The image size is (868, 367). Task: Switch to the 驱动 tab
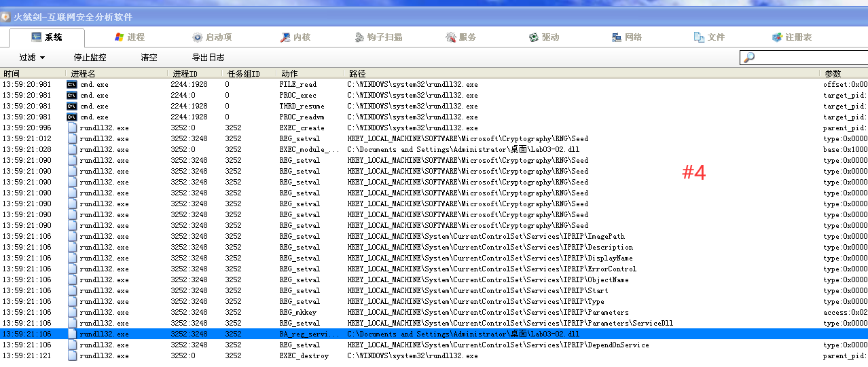coord(544,37)
